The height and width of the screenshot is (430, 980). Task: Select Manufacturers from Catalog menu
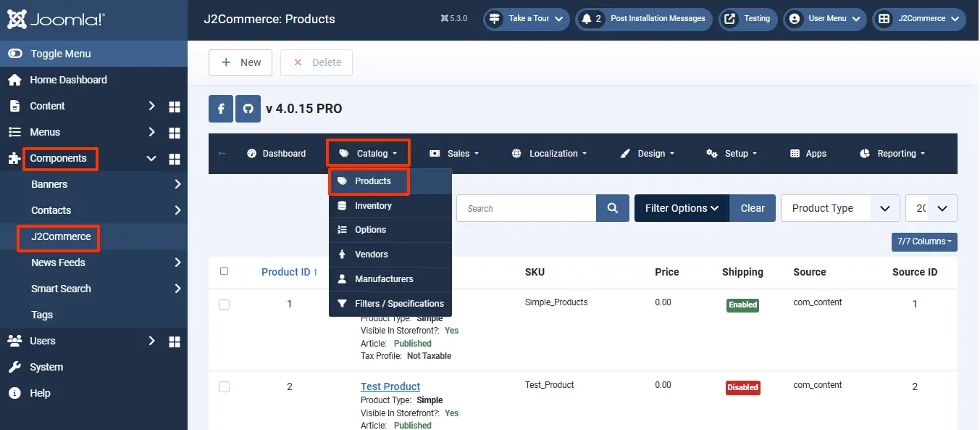[390, 279]
